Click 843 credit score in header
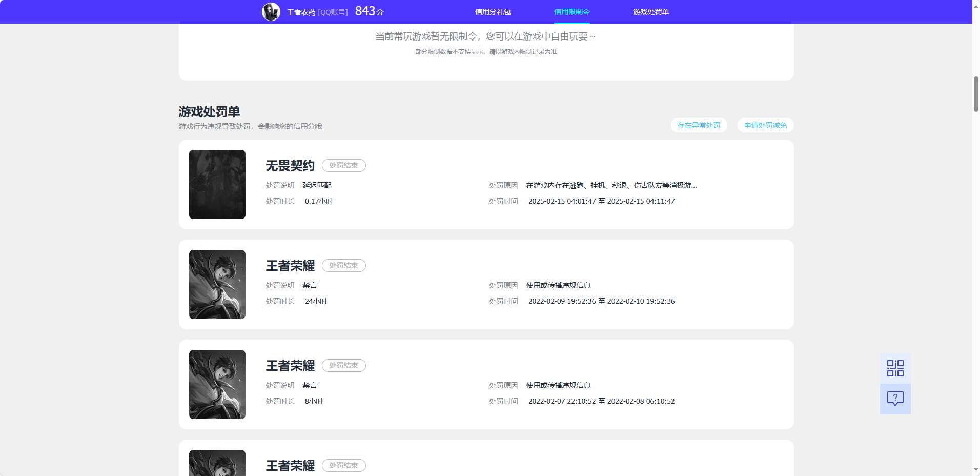Viewport: 980px width, 476px height. point(369,11)
